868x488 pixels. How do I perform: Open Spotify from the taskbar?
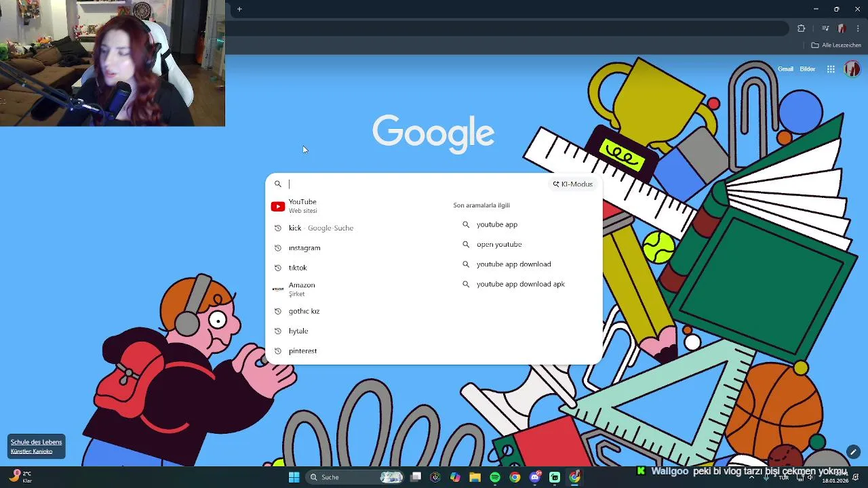494,477
